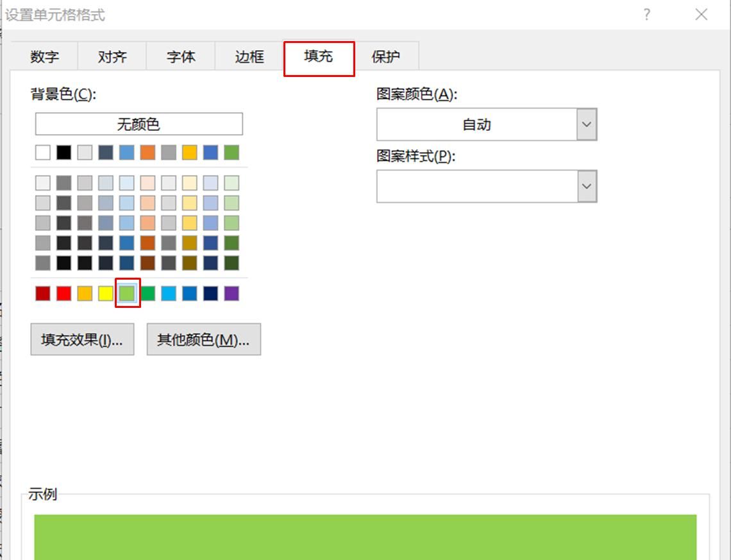Screen dimensions: 731x560
Task: Switch to the 保护 tab
Action: [387, 56]
